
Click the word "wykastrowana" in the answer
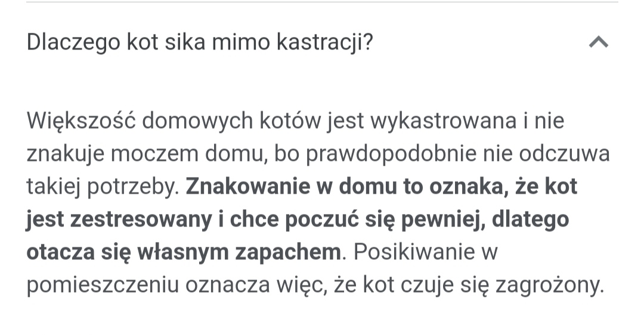pyautogui.click(x=444, y=122)
